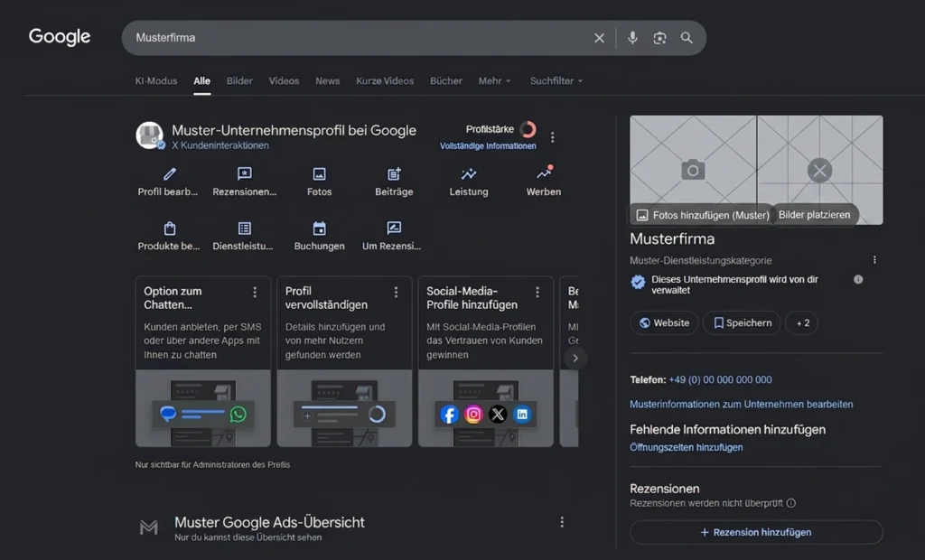The image size is (925, 560).
Task: Click the verified badge checkmark icon
Action: [x=638, y=282]
